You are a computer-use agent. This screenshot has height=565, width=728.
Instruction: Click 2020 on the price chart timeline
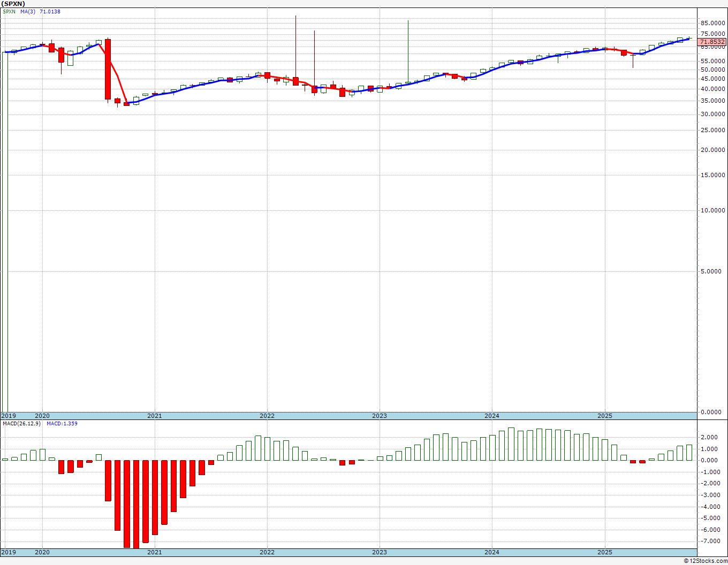[x=42, y=416]
